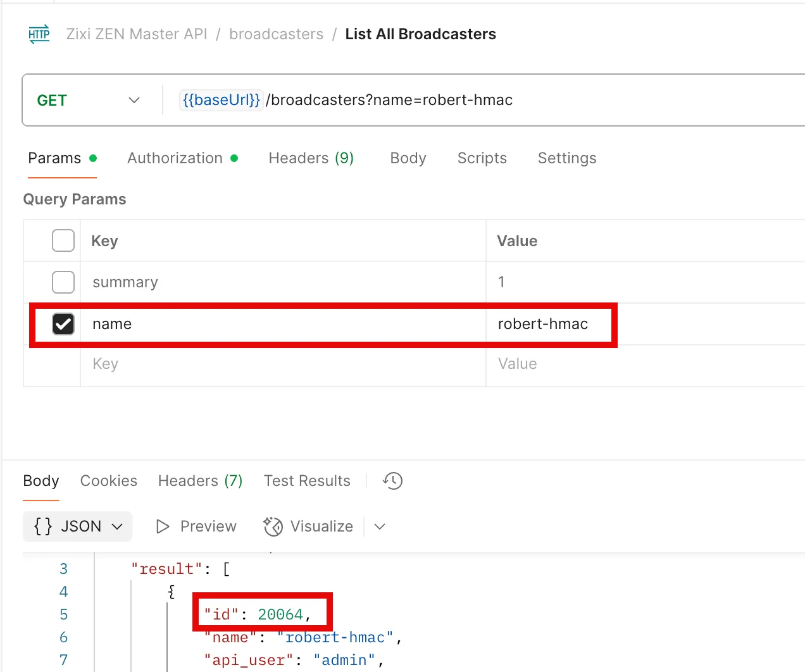The height and width of the screenshot is (672, 805).
Task: Open the JSON format dropdown
Action: (x=77, y=526)
